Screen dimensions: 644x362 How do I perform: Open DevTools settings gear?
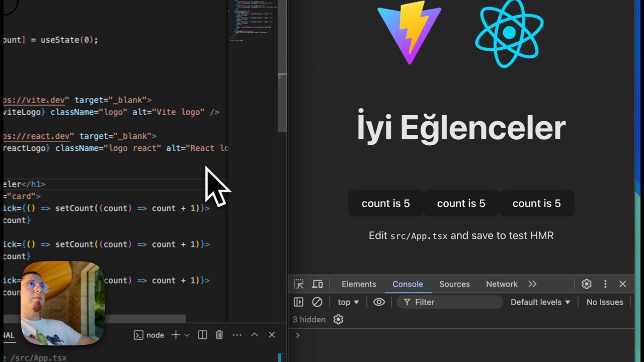coord(587,284)
